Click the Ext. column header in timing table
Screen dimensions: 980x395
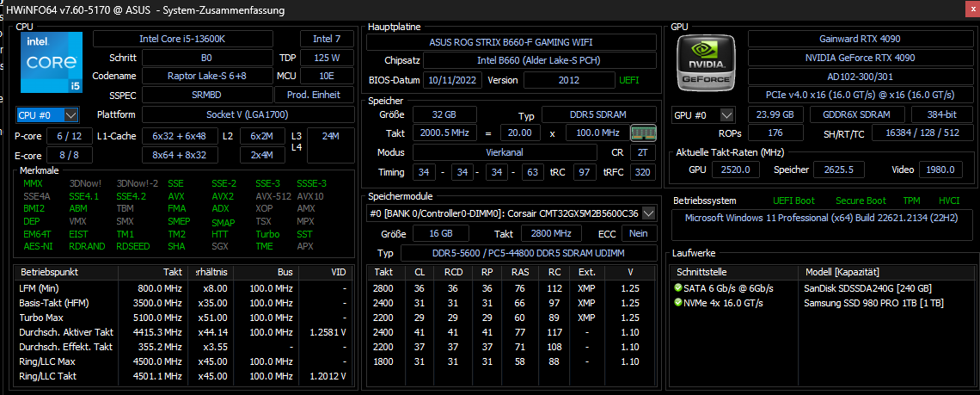pos(587,273)
